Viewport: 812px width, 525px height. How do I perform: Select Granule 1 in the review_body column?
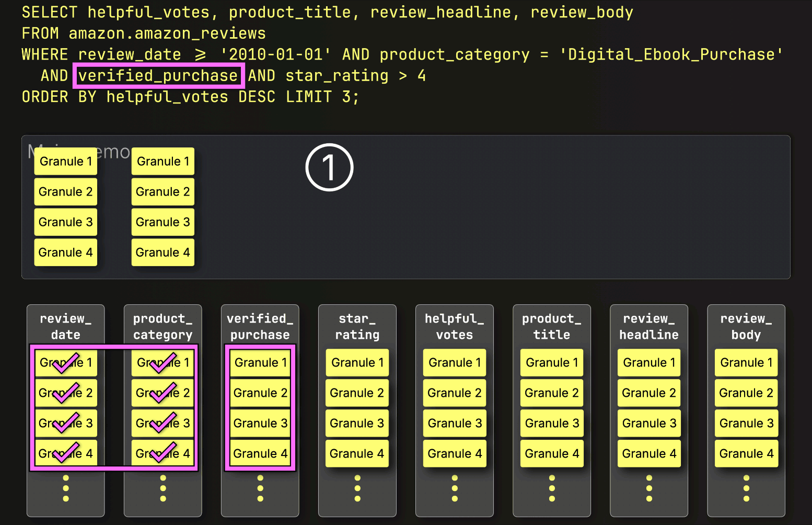[746, 363]
